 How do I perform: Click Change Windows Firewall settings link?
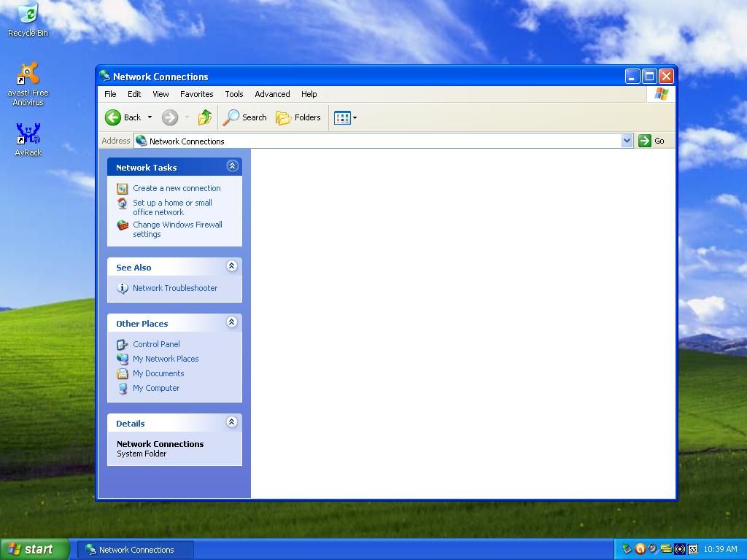pyautogui.click(x=178, y=230)
